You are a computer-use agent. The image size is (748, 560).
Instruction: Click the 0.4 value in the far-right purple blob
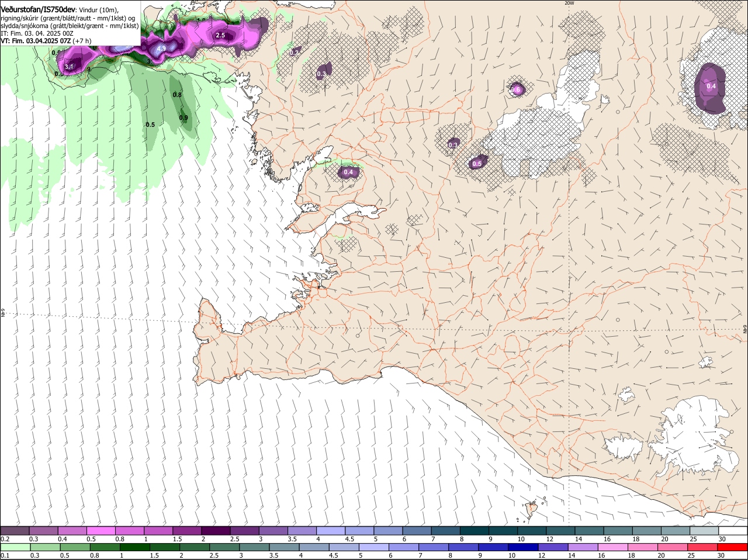[x=711, y=86]
